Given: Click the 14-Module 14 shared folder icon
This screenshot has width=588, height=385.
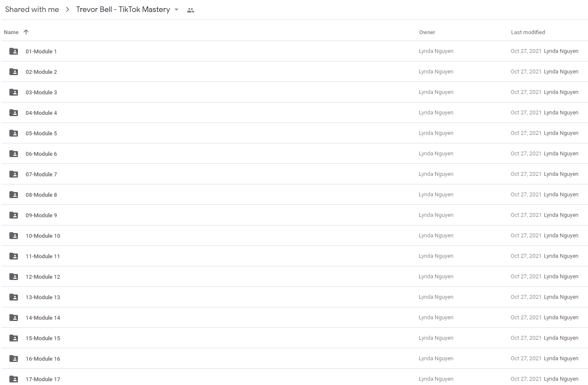Looking at the screenshot, I should point(14,318).
